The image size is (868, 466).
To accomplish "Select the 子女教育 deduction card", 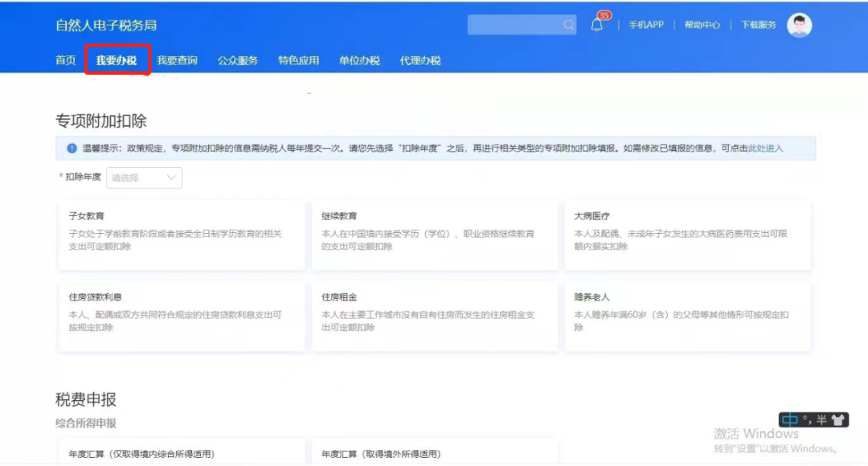I will coord(182,235).
